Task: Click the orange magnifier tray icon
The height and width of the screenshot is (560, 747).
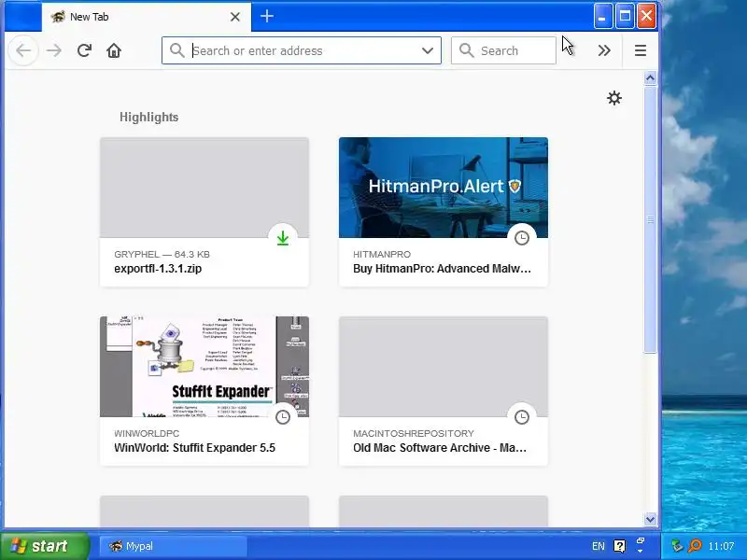Action: point(695,546)
